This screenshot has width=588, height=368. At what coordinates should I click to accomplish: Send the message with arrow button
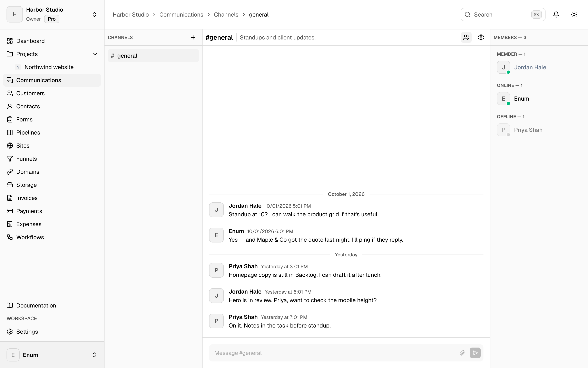pyautogui.click(x=475, y=353)
